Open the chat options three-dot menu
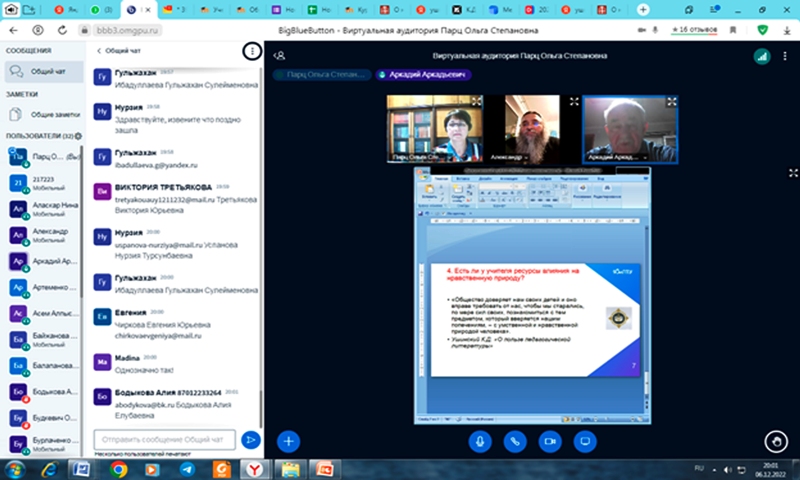 point(252,51)
